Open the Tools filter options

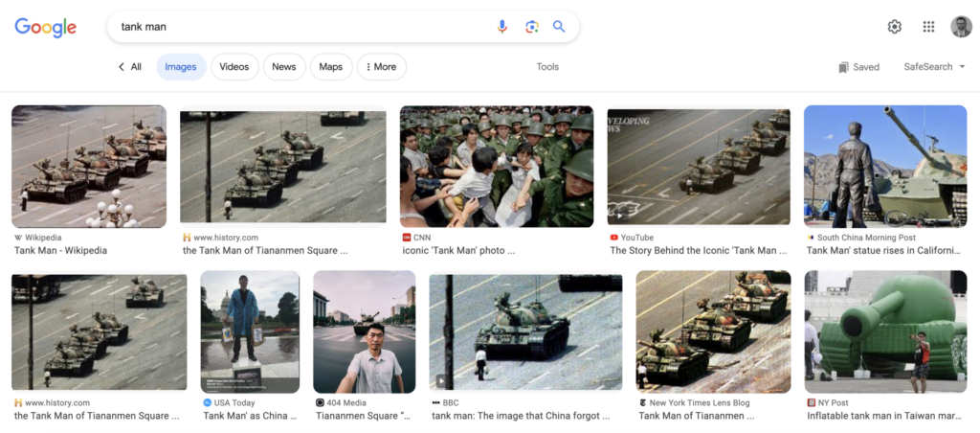pos(547,67)
